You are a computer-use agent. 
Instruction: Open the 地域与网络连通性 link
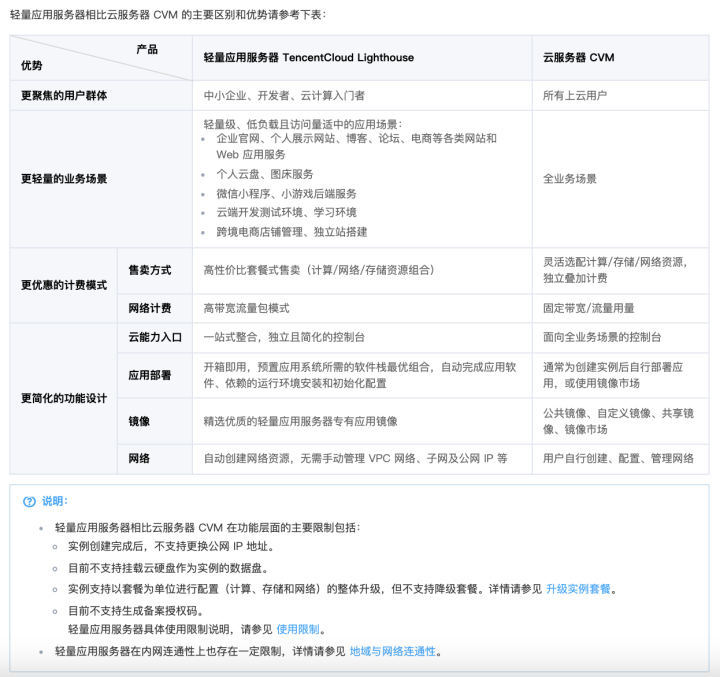[393, 651]
